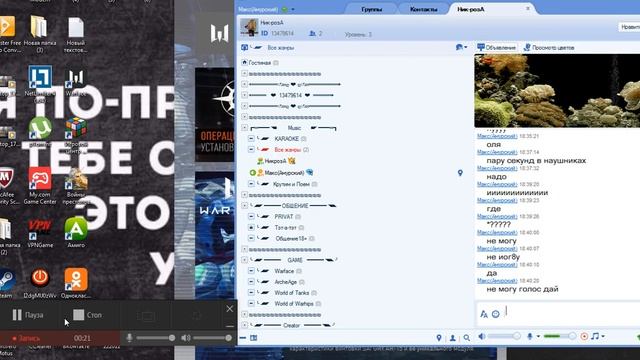Open НикрозА room avatar picture
Viewport: 640px width, 360px height.
[x=249, y=27]
